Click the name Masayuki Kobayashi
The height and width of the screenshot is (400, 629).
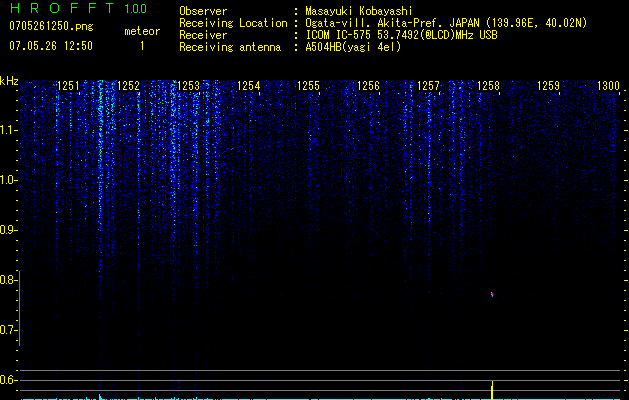pyautogui.click(x=359, y=11)
